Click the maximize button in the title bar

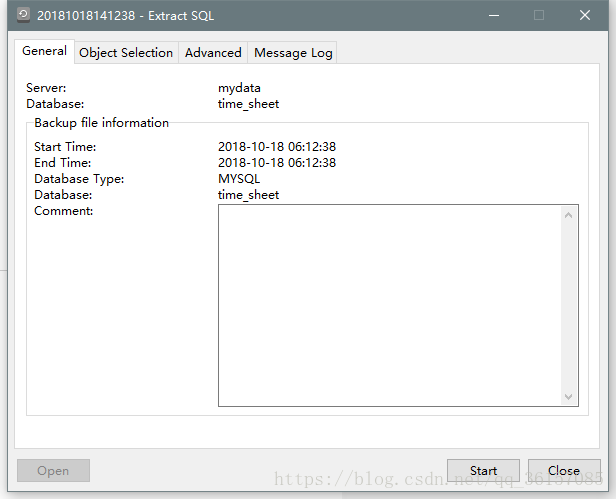click(539, 16)
